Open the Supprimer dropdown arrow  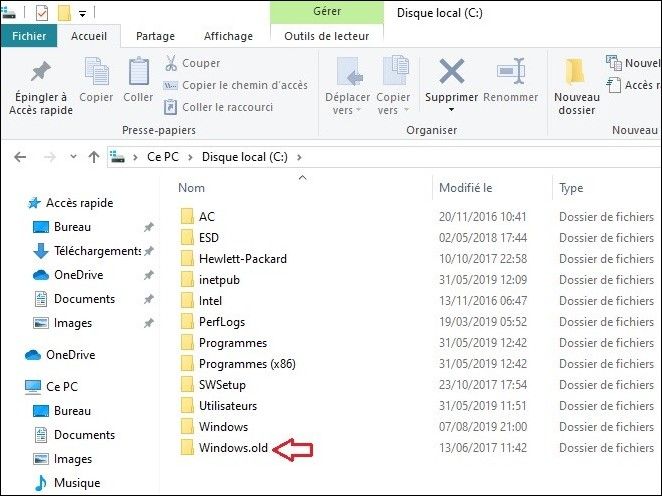[x=451, y=110]
